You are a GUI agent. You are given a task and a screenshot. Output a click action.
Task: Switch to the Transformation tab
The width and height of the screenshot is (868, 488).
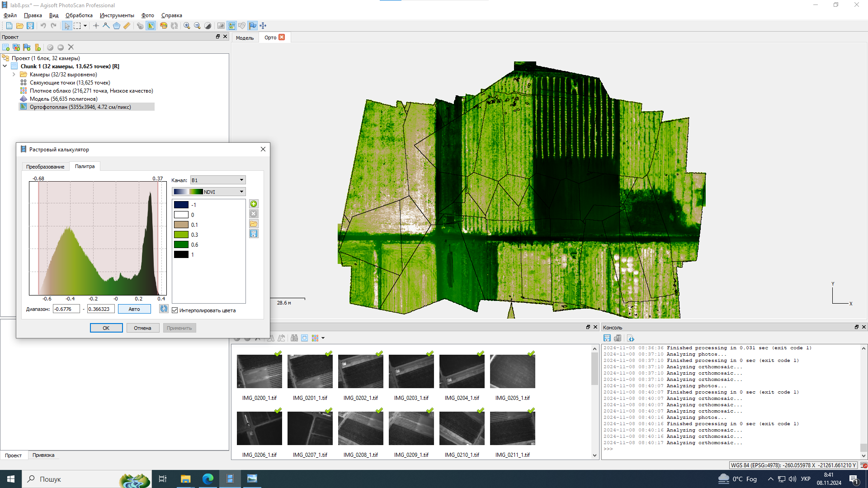[45, 167]
